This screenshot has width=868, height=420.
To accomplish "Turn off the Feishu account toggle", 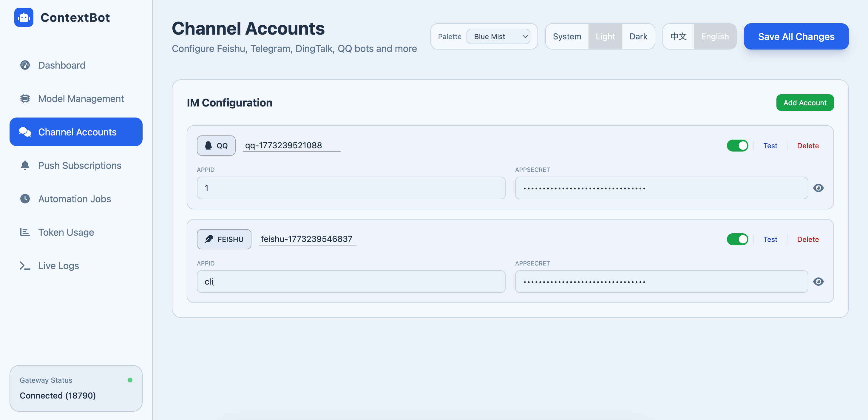I will pos(737,239).
